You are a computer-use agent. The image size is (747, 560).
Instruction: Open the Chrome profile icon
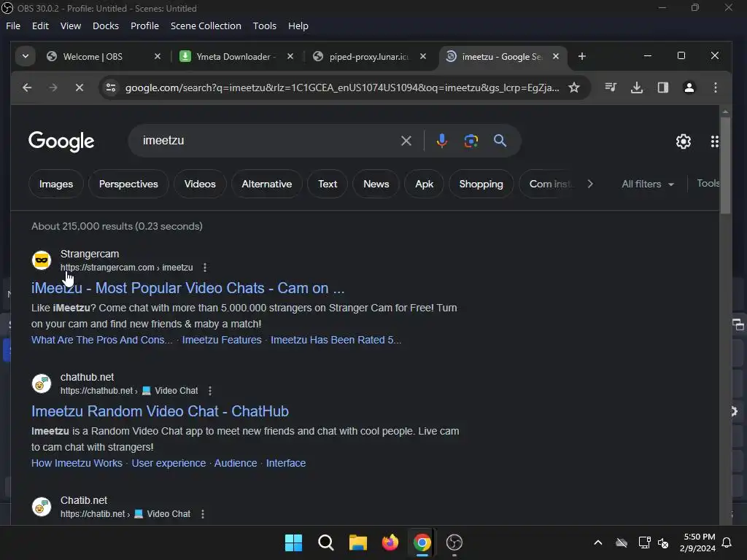pyautogui.click(x=689, y=87)
